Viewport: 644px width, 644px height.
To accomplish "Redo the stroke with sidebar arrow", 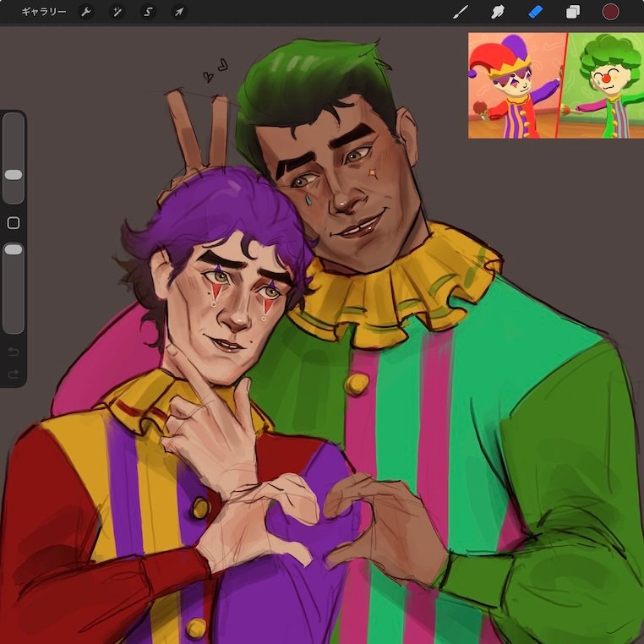I will click(x=14, y=374).
